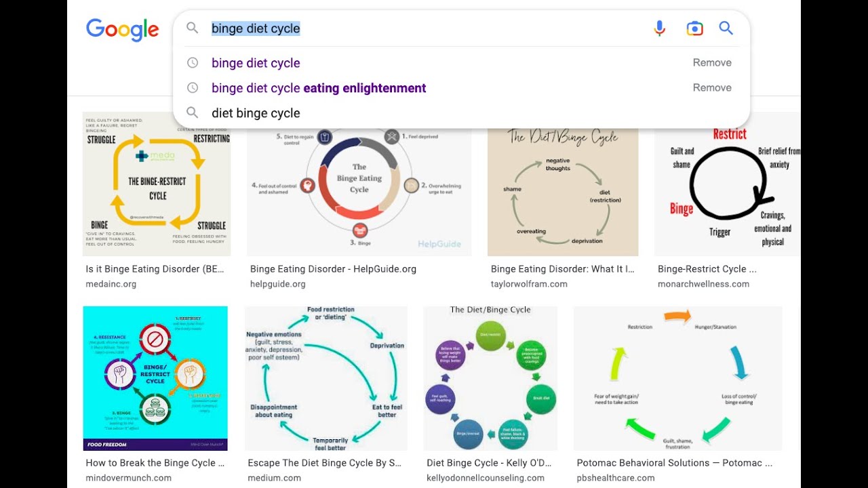Screen dimensions: 868x488
Task: Click history clock icon beside 'binge diet cycle'
Action: [x=193, y=63]
